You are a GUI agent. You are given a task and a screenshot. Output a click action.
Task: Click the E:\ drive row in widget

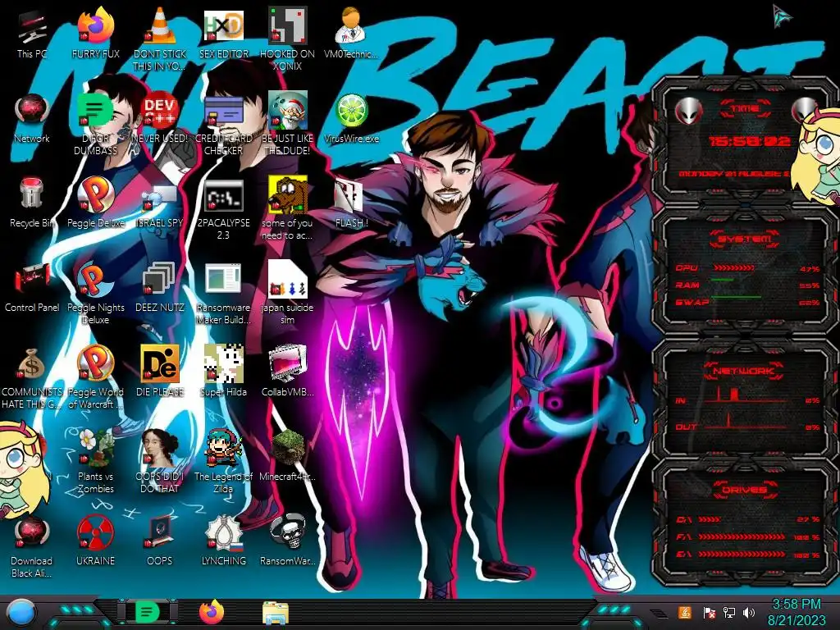747,554
